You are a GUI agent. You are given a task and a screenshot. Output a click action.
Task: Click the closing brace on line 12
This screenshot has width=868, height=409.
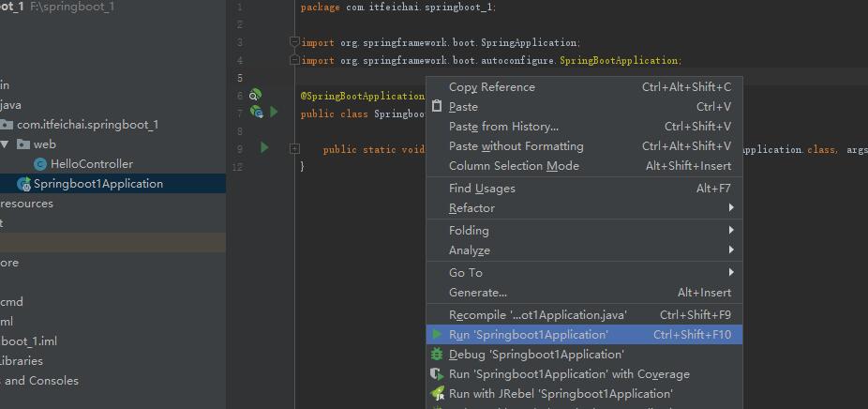(302, 166)
